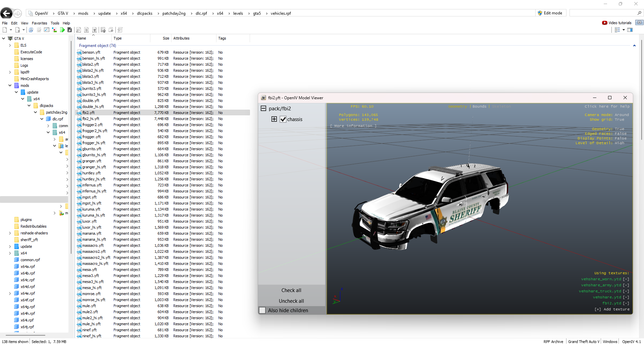Screen dimensions: 644x344
Task: Open the Tools menu
Action: tap(55, 23)
